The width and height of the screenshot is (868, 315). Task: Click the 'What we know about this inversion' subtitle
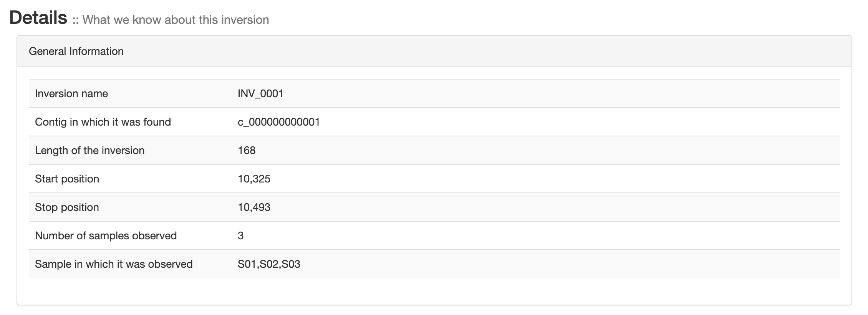click(x=176, y=20)
